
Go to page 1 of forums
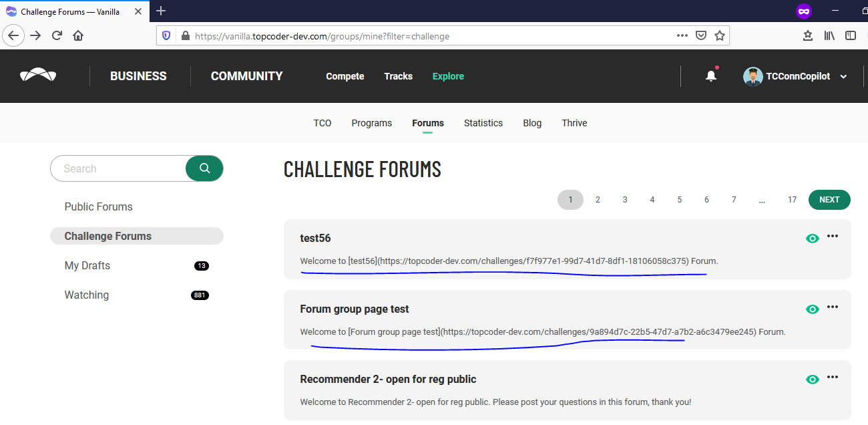[x=570, y=200]
